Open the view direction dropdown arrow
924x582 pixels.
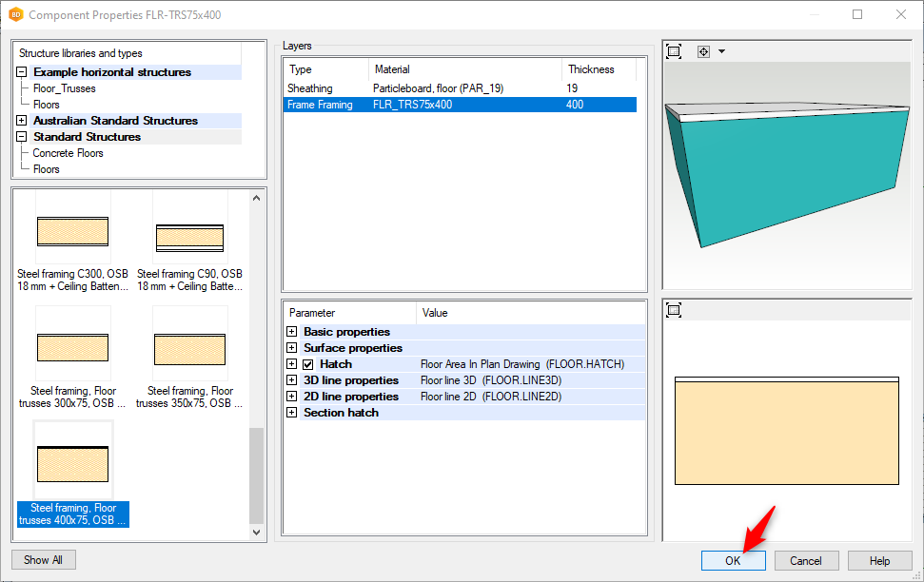(721, 51)
